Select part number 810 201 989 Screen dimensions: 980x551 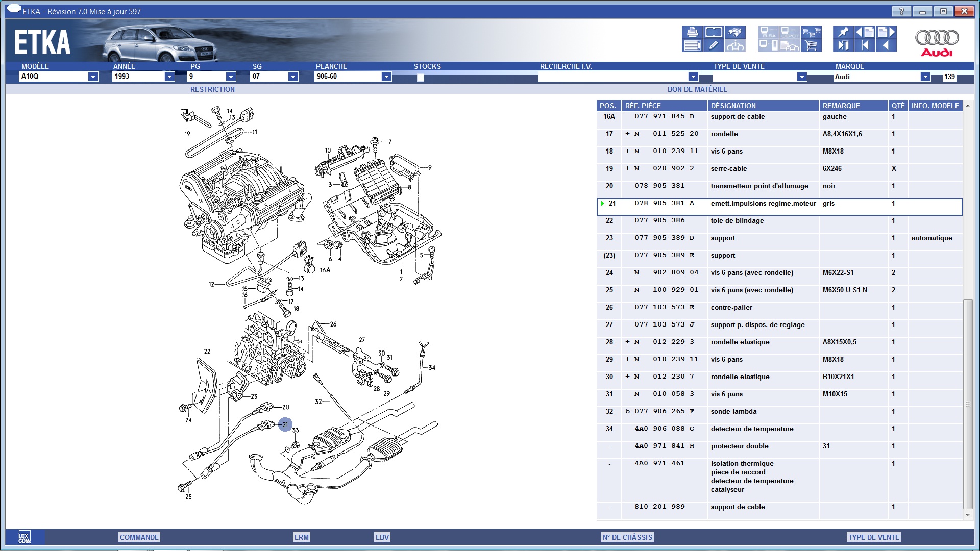tap(659, 507)
